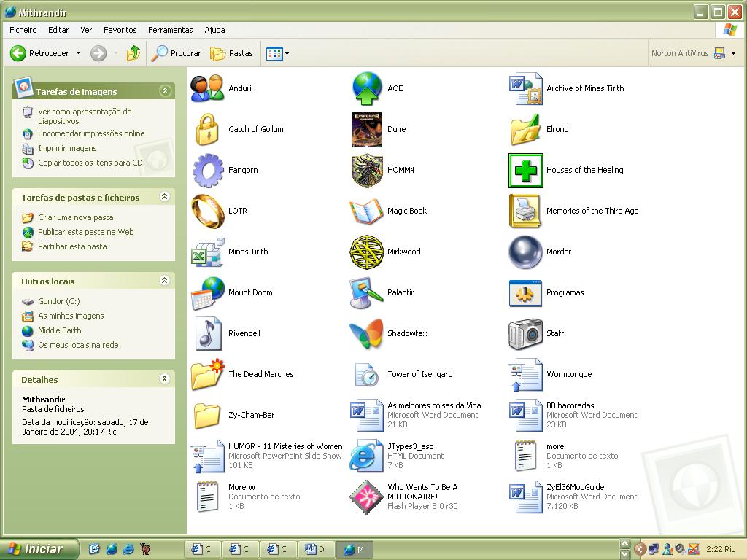Open the Mount Doom calendar globe icon
747x560 pixels.
pos(208,293)
